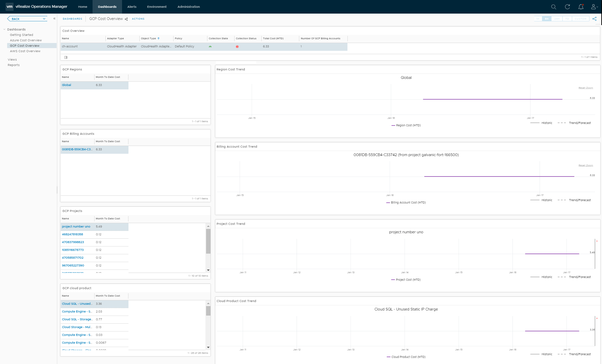Switch to Dashboards tab
602x364 pixels.
click(107, 7)
